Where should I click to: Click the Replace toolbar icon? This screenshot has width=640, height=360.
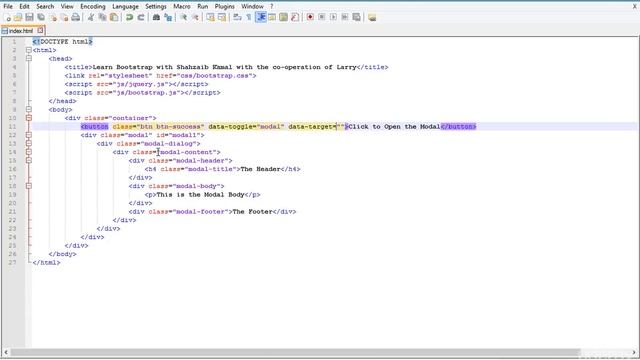coord(168,18)
